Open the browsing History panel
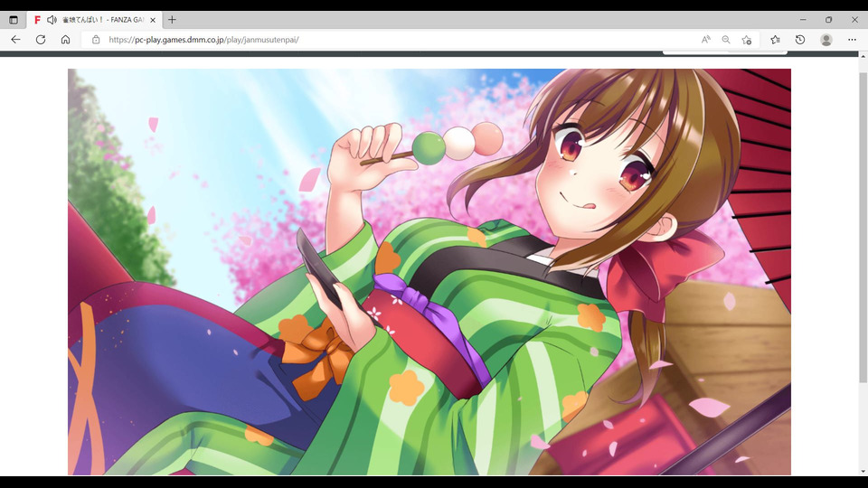Viewport: 868px width, 488px height. (800, 40)
